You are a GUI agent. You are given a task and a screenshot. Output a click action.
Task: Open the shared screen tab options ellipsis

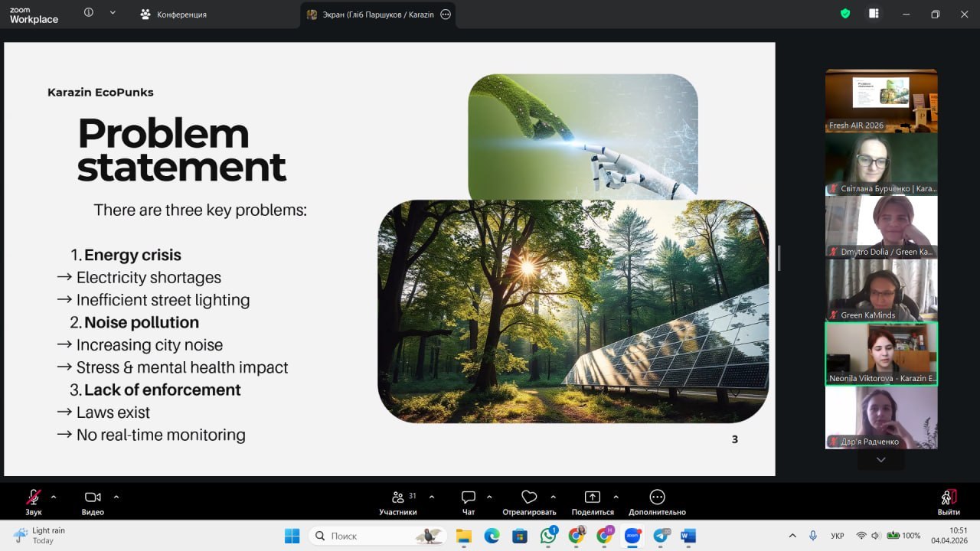(446, 15)
